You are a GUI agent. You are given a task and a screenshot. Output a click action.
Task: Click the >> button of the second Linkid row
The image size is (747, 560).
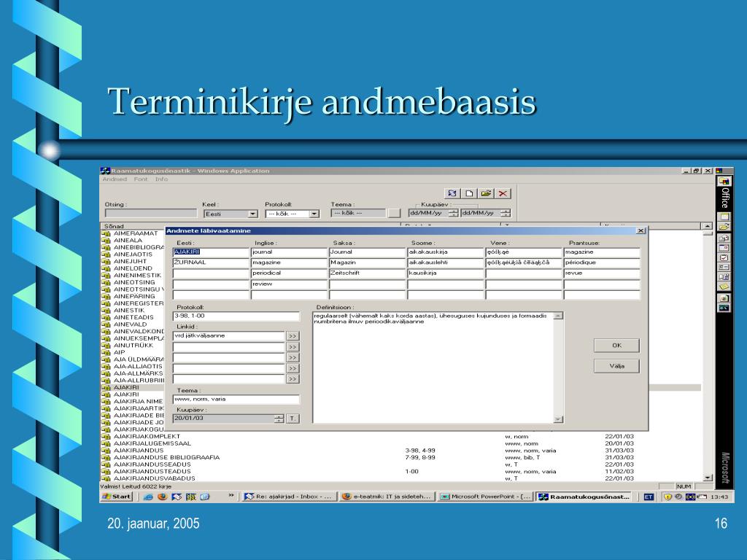[293, 347]
